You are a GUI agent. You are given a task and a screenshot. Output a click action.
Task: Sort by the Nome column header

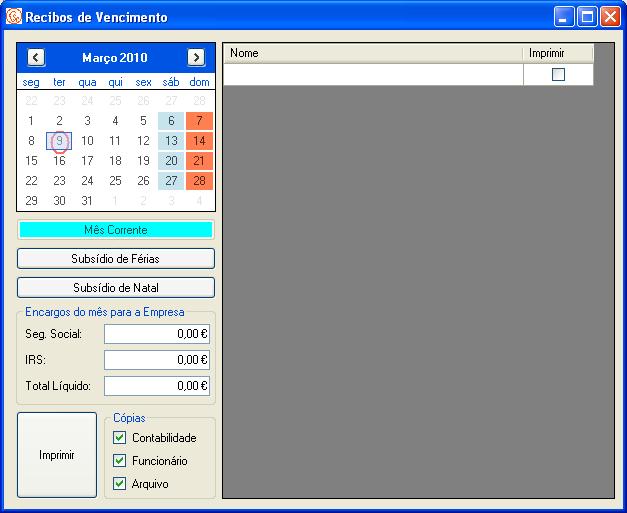click(372, 52)
